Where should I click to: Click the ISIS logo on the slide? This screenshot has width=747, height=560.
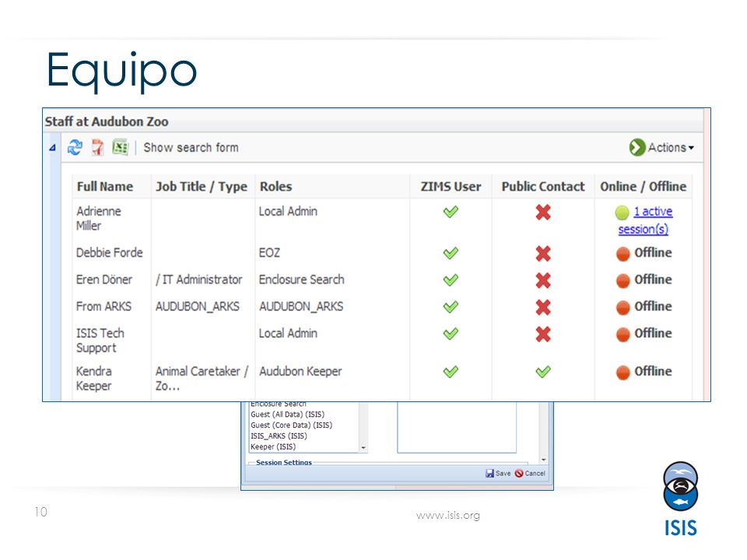[x=681, y=499]
